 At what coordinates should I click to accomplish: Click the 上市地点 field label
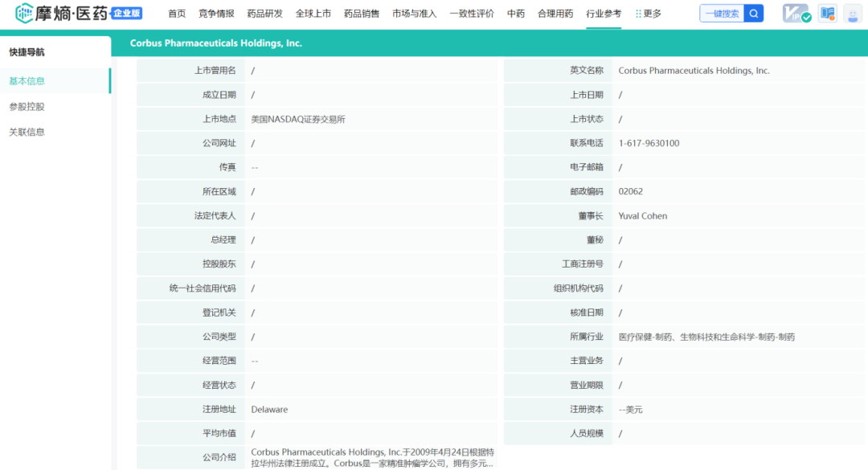coord(219,119)
